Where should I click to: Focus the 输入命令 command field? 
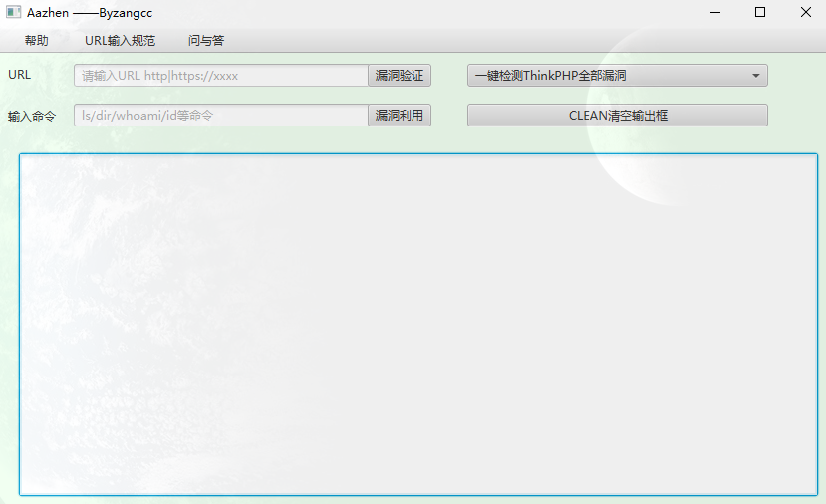point(221,116)
